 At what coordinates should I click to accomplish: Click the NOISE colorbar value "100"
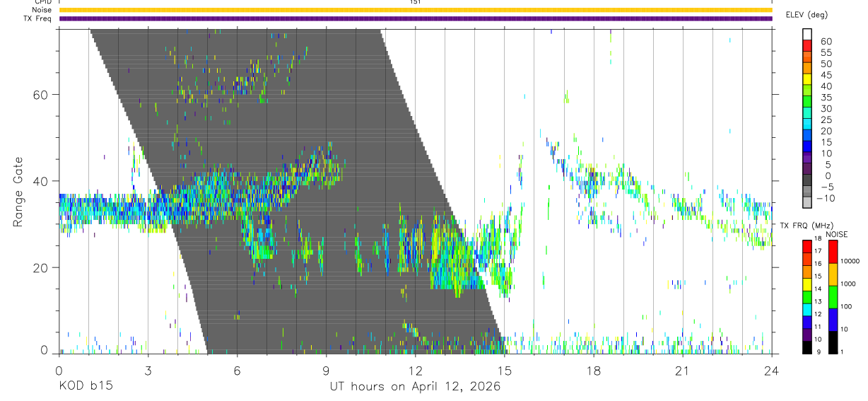click(x=845, y=306)
